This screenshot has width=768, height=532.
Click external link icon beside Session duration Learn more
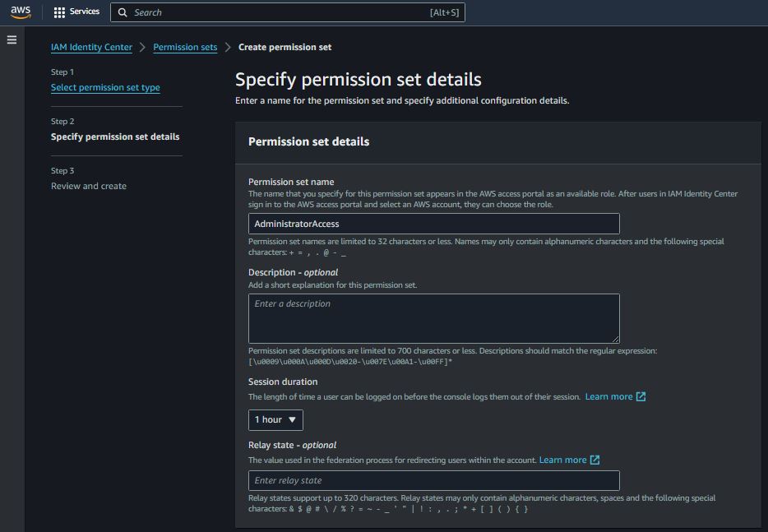click(x=641, y=396)
